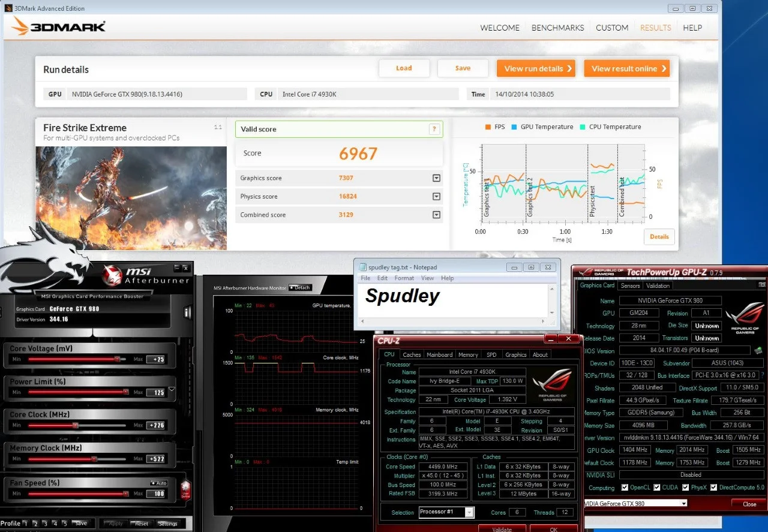Click the 3DMark logo

[x=59, y=26]
